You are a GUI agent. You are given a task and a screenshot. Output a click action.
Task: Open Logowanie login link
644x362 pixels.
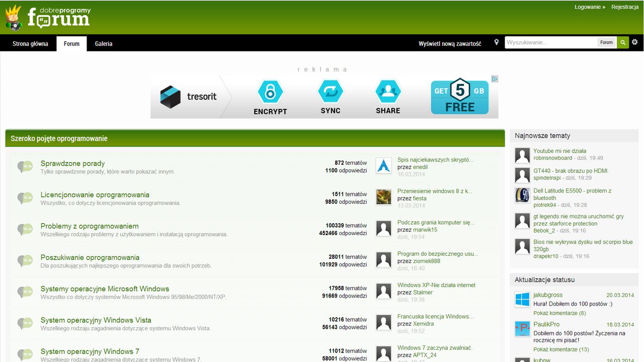tap(590, 7)
